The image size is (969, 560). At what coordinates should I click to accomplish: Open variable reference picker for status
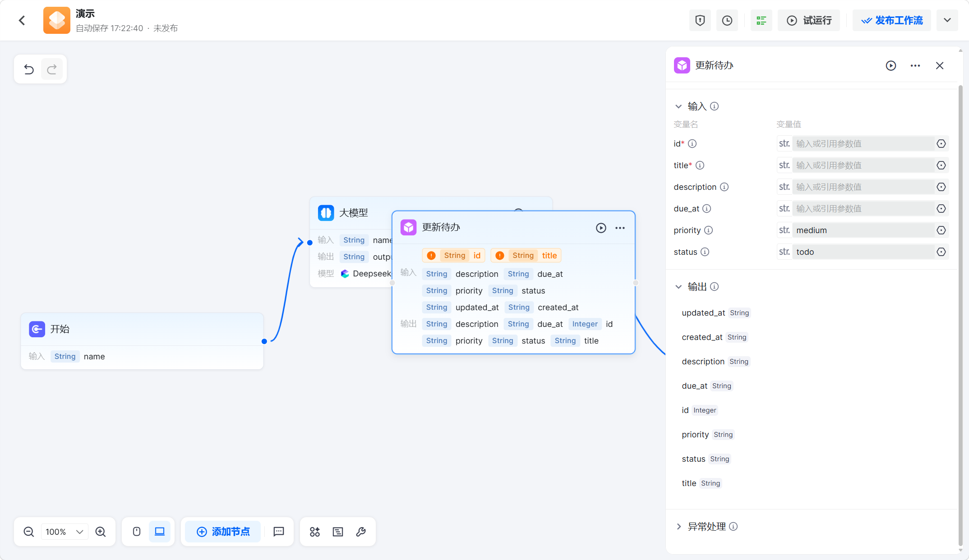pos(941,252)
